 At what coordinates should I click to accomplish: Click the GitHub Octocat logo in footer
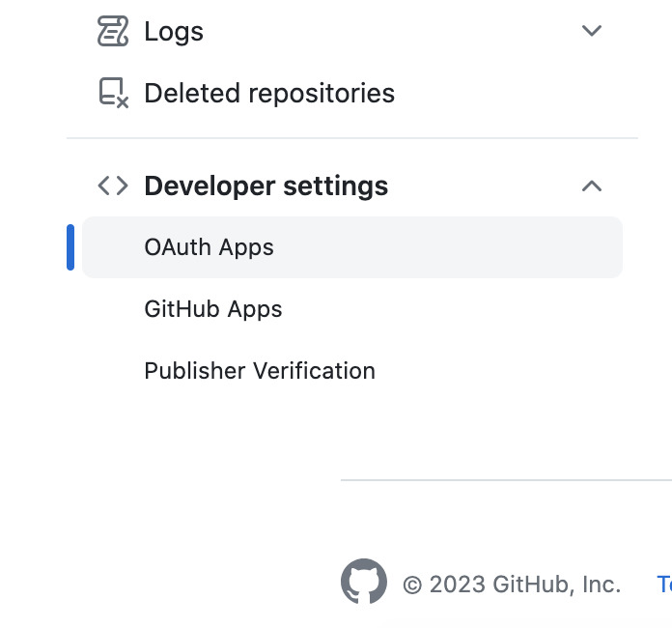click(x=364, y=583)
